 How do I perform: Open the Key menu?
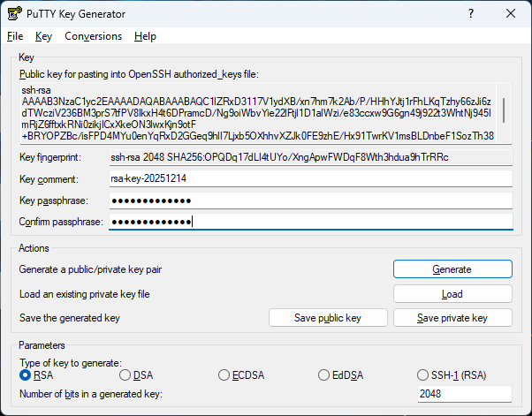coord(44,36)
